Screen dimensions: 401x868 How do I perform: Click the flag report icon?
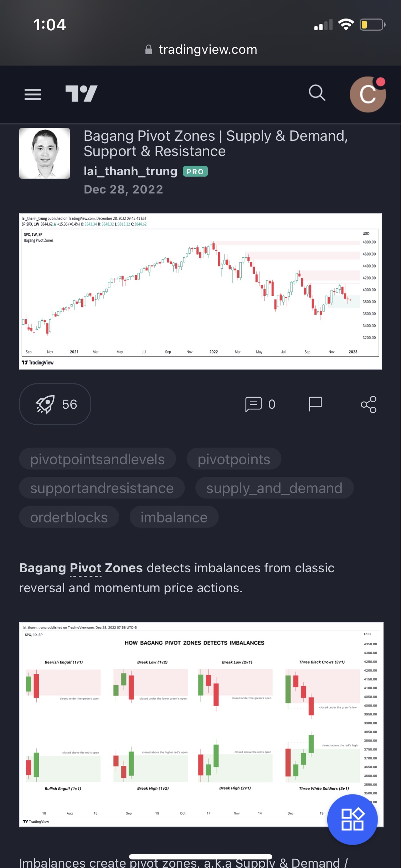tap(315, 404)
